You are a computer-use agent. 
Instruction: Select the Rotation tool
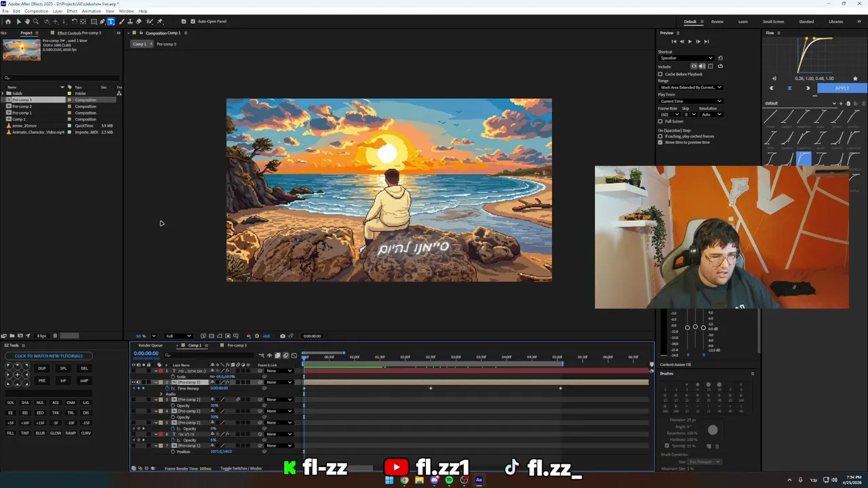tap(74, 22)
